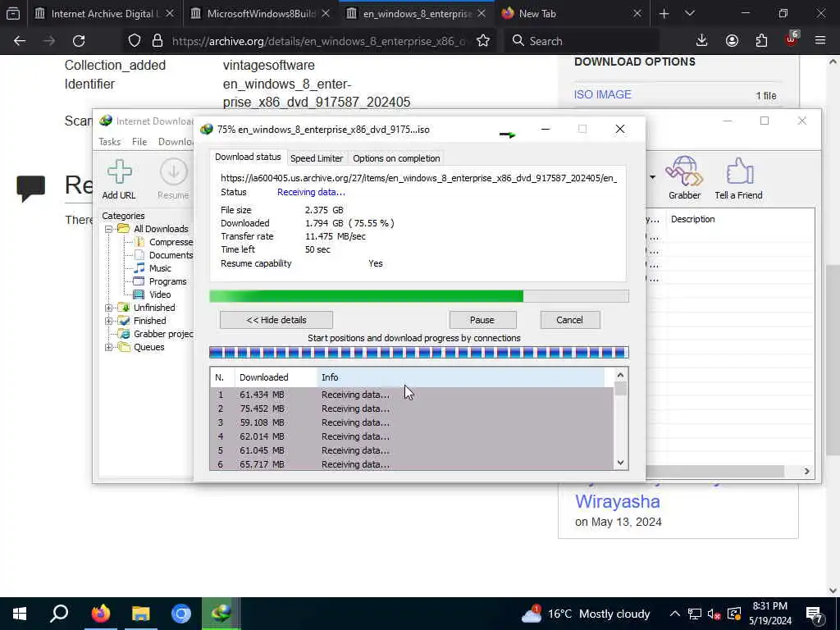Click the muted volume tray icon
Image resolution: width=840 pixels, height=630 pixels.
[x=714, y=614]
